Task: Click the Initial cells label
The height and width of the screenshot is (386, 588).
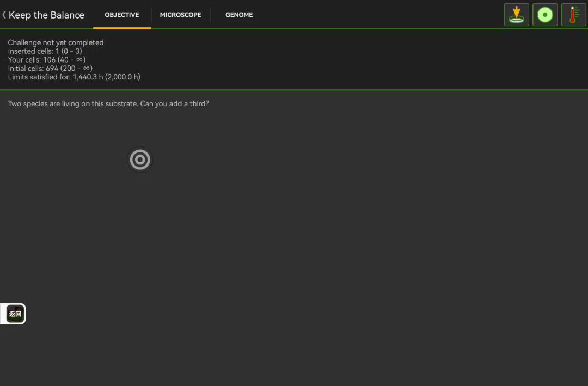Action: 26,69
